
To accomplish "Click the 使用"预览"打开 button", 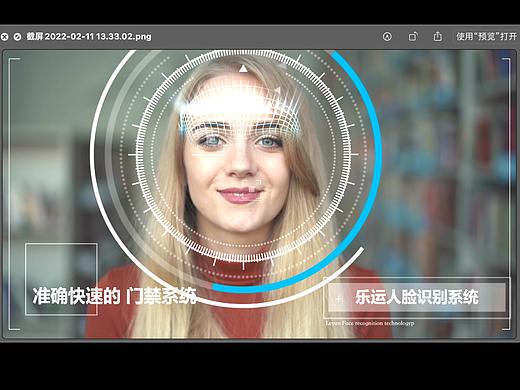I will 486,36.
